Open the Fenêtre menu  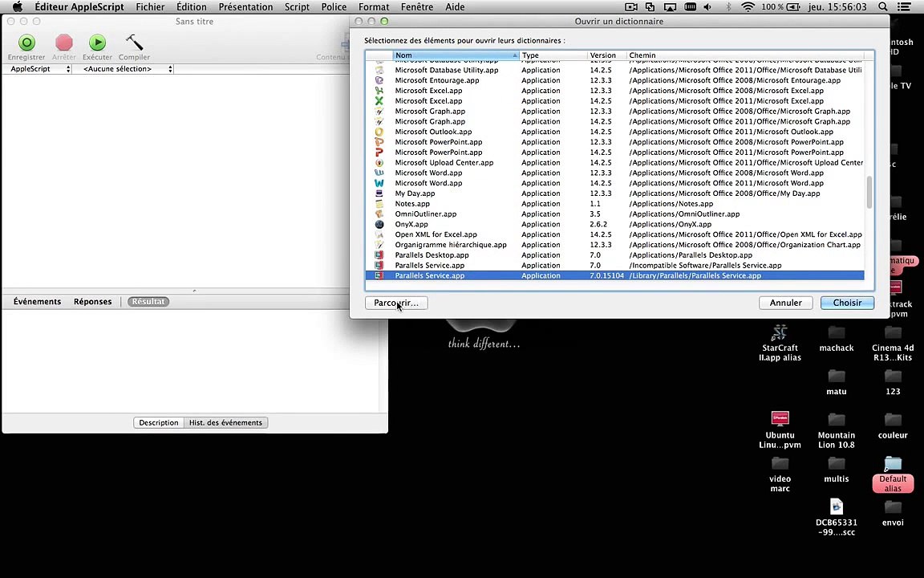(x=417, y=7)
